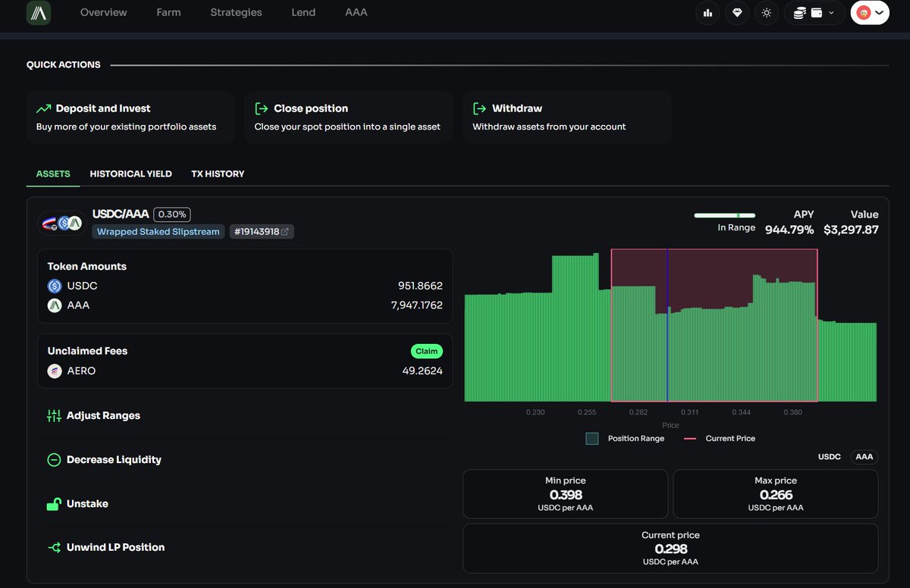Click the AAA amount 7,947.1762

416,305
